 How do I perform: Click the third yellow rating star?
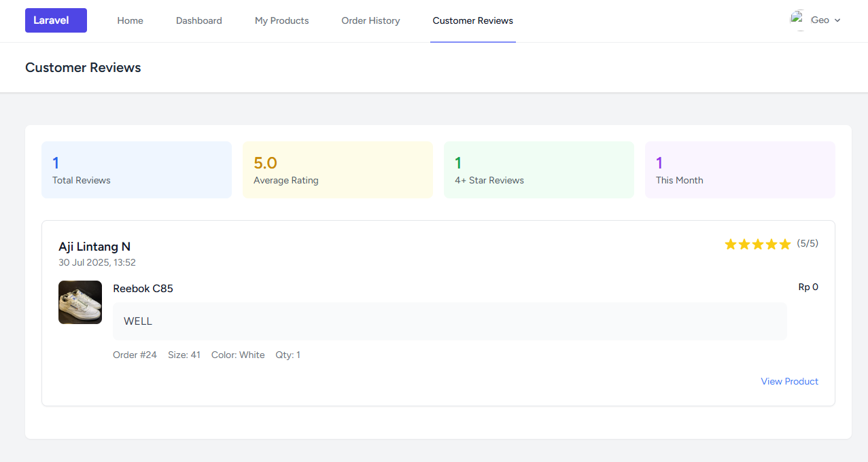(x=758, y=244)
